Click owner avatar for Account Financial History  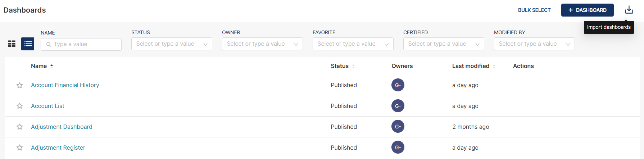coord(398,85)
